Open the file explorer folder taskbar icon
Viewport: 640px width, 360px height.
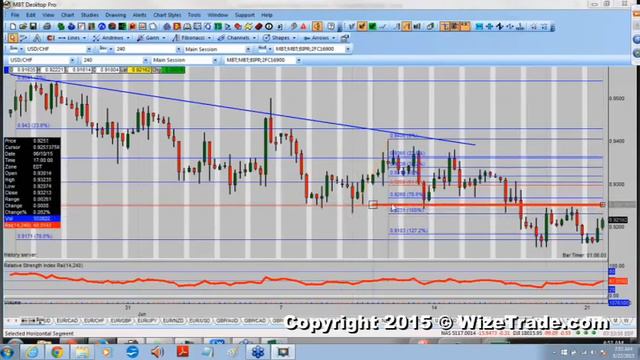(82, 351)
